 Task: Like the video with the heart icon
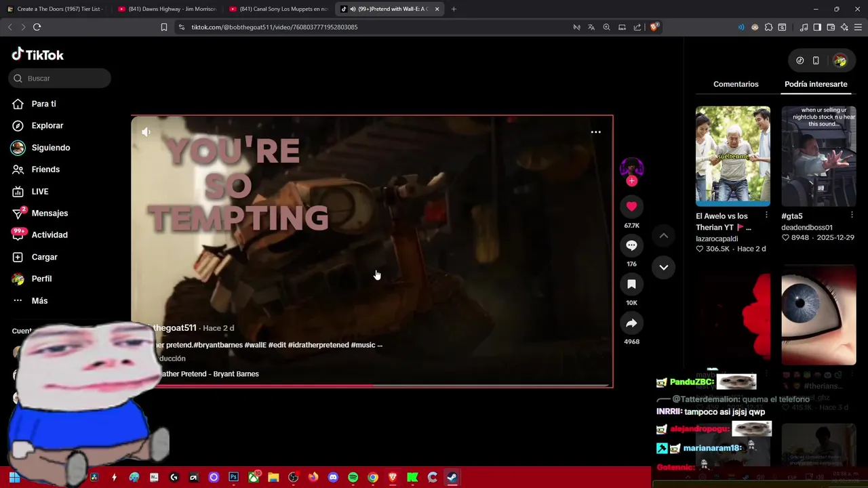[x=631, y=207]
